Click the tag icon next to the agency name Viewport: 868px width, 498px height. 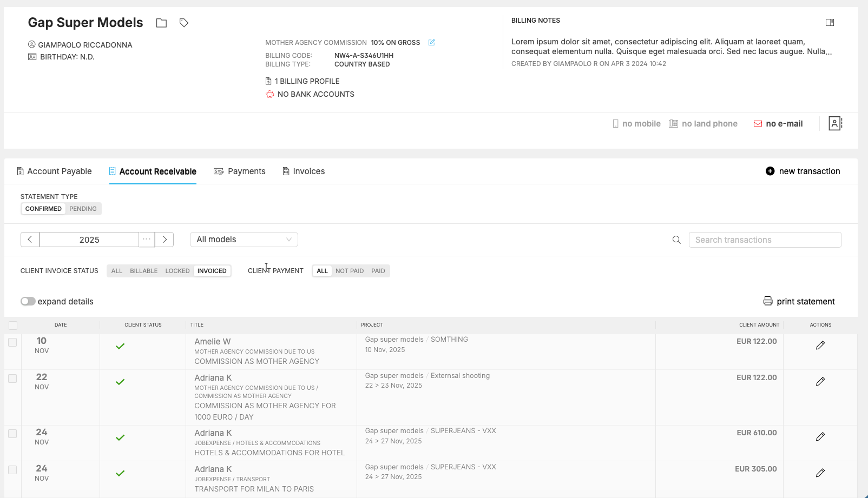click(183, 23)
